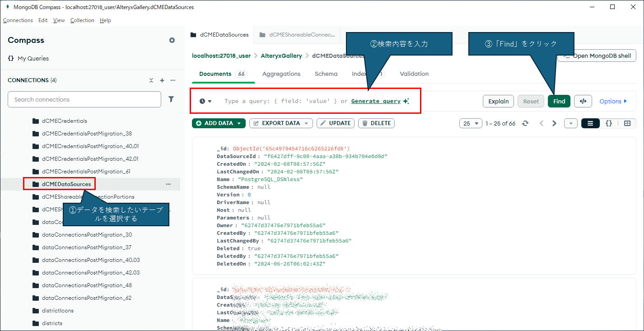Screen dimensions: 644x331
Task: Open the Connections menu
Action: [18, 20]
